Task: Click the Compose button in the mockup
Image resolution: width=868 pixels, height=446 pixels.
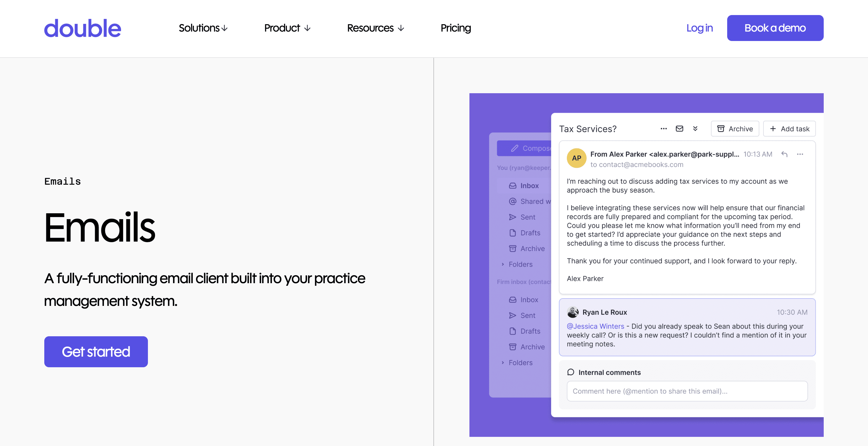Action: click(x=524, y=148)
